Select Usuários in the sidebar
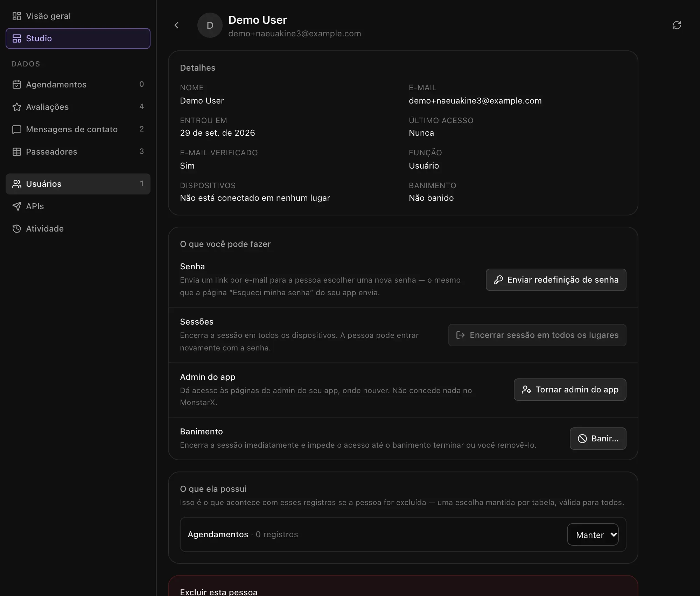Screen dimensions: 700x596 (78, 184)
